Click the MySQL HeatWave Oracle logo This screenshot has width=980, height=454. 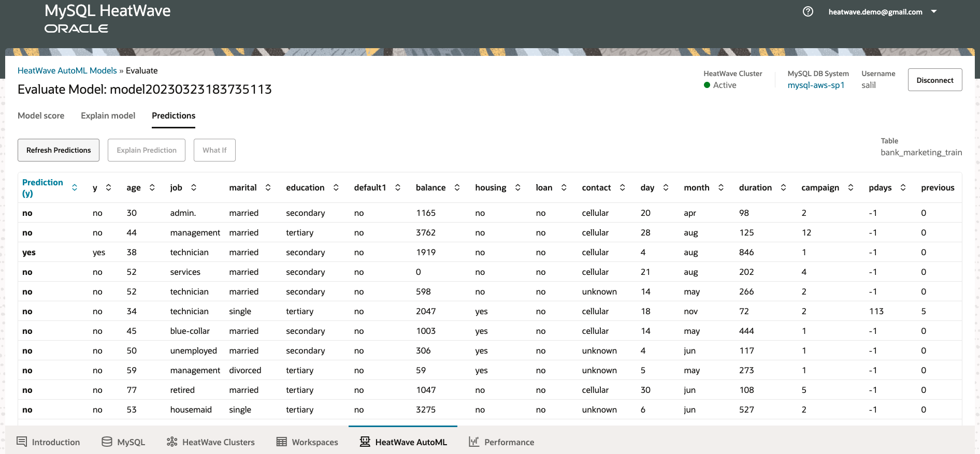tap(107, 18)
